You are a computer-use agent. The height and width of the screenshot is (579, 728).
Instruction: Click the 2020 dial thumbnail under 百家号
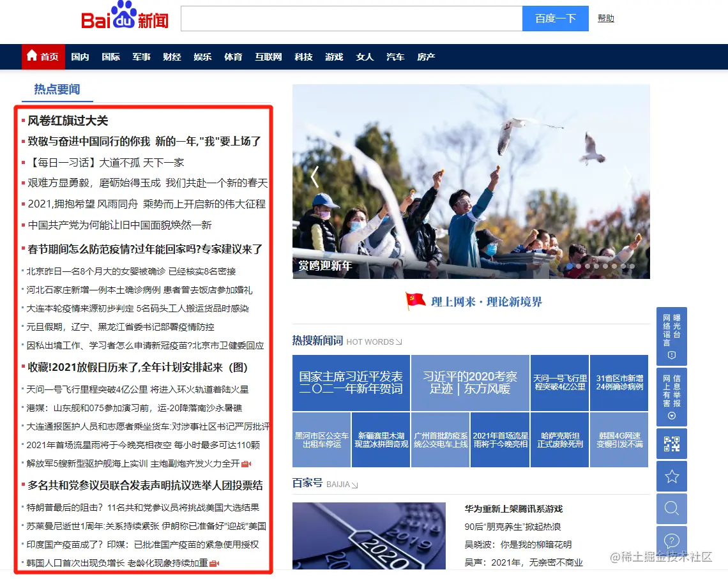[x=368, y=536]
